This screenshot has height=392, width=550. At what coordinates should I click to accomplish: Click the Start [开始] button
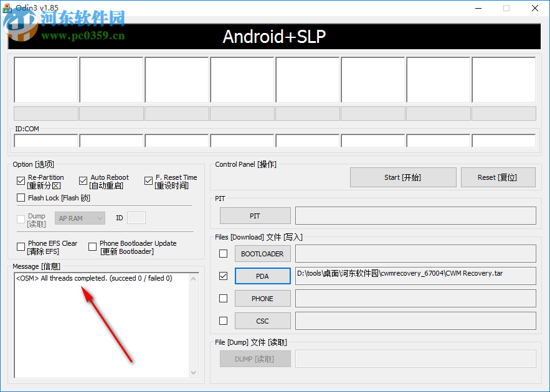(x=402, y=177)
